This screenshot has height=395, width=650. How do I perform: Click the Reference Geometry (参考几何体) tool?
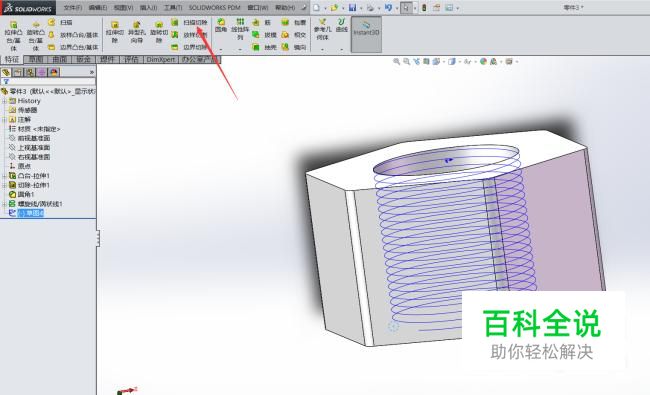[x=323, y=29]
